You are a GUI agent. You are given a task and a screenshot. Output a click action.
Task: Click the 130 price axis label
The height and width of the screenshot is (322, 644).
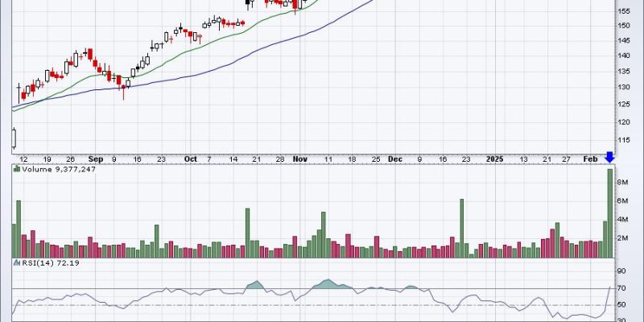coord(623,88)
